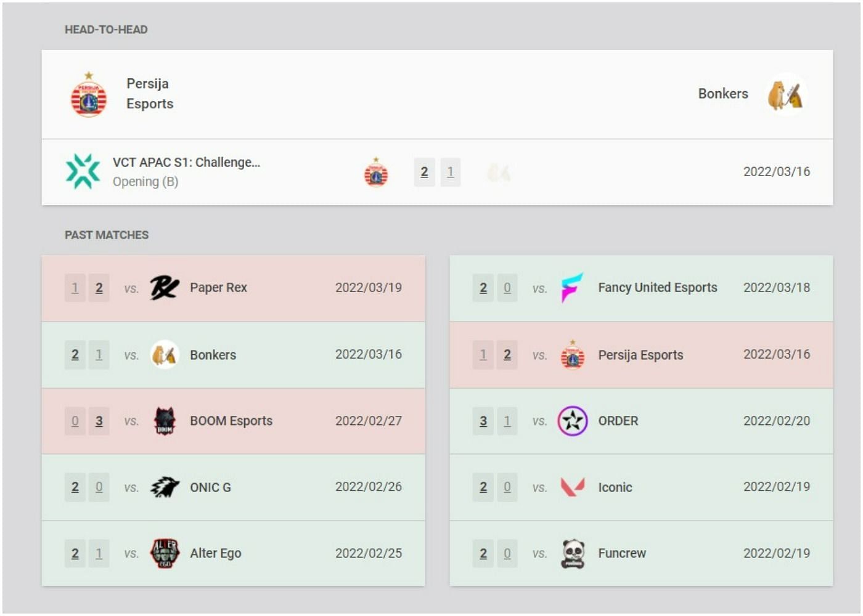Viewport: 863px width, 616px height.
Task: Click small Persija logo in head-to-head match row
Action: coord(376,172)
